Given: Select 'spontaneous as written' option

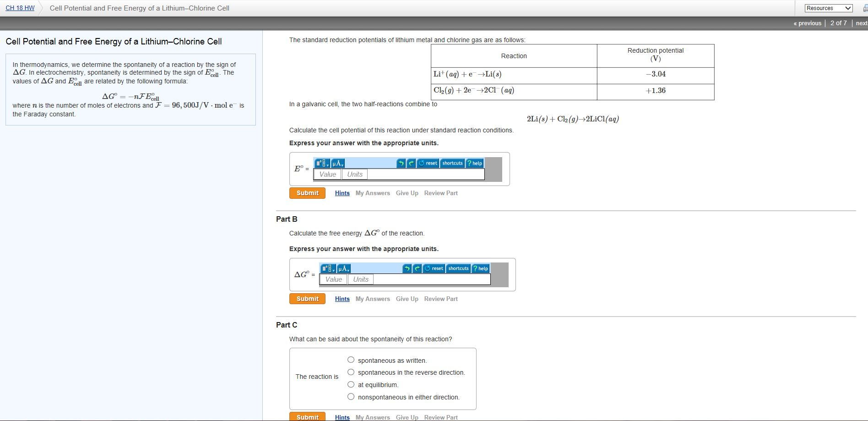Looking at the screenshot, I should point(351,360).
